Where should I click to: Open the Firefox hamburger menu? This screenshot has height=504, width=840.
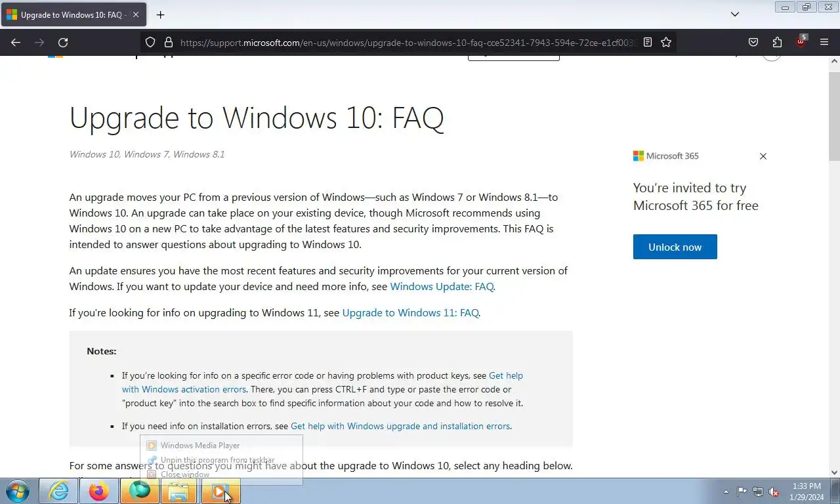(x=824, y=42)
